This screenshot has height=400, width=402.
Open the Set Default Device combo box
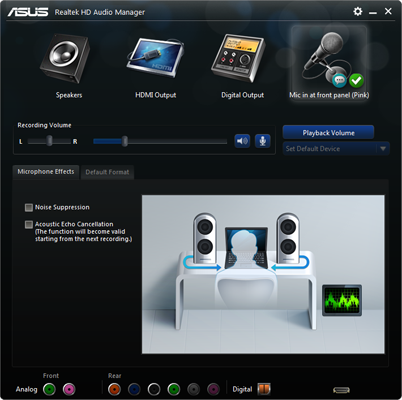[x=336, y=149]
